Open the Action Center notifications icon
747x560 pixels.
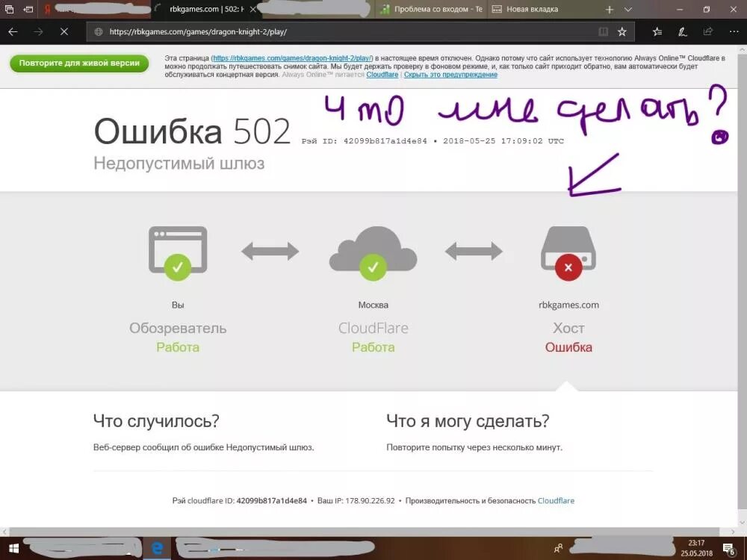(x=729, y=549)
